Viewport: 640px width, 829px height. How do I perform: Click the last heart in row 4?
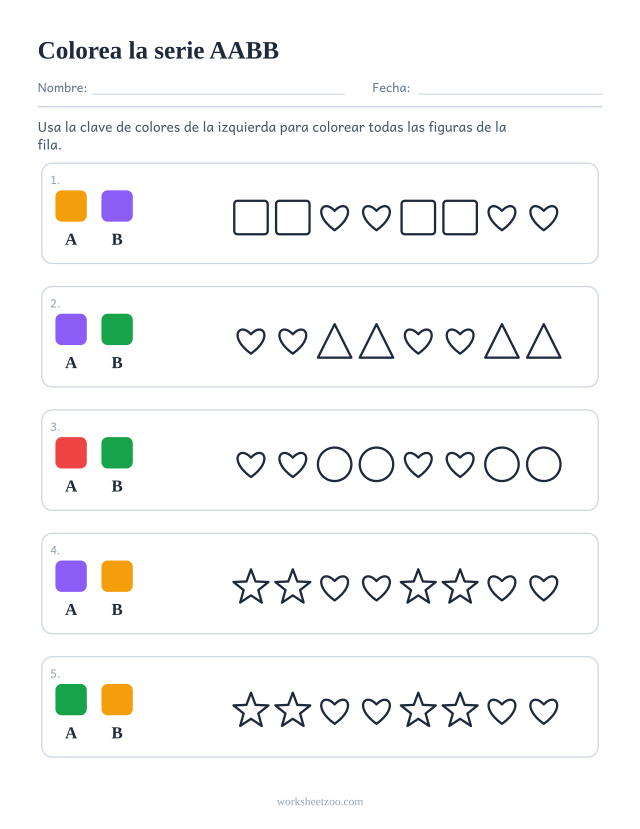tap(544, 588)
